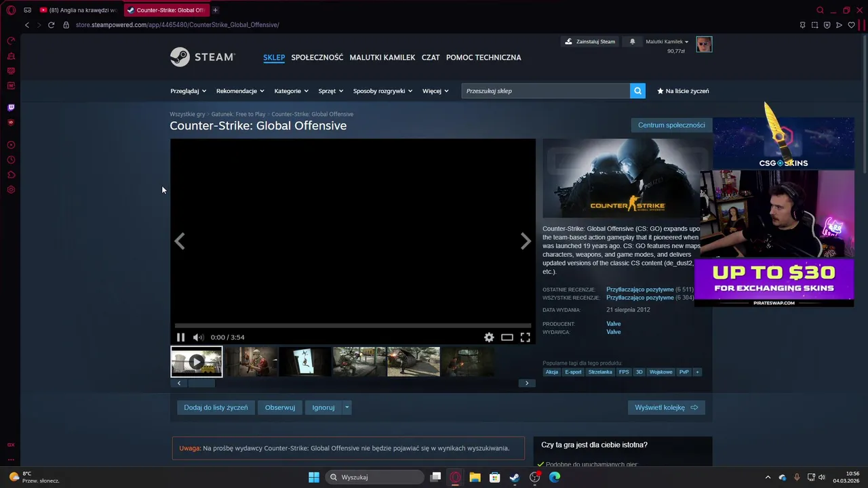Screen dimensions: 868x488
Task: Open Steam from Windows taskbar
Action: (x=515, y=477)
